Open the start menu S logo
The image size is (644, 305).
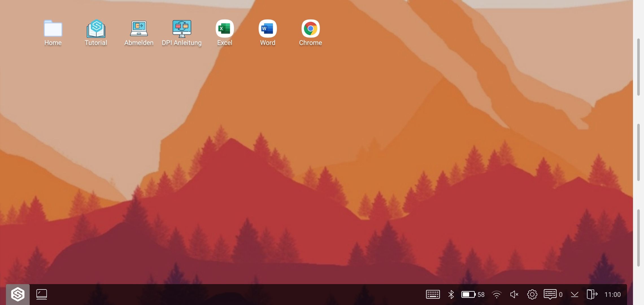(18, 295)
